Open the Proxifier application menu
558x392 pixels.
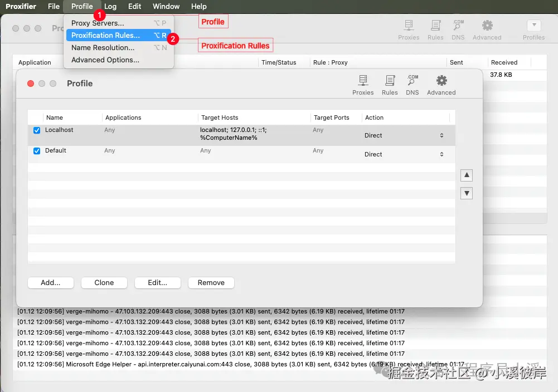tap(21, 6)
